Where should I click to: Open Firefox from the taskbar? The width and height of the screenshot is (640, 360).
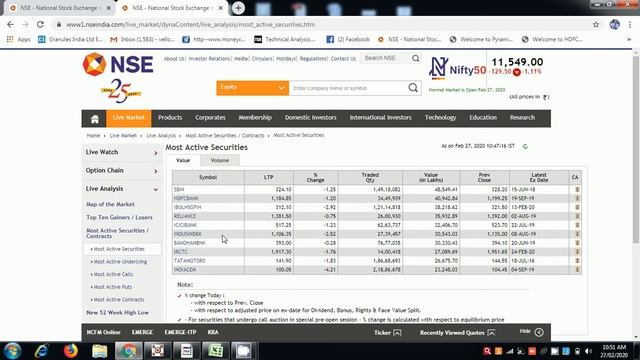pos(71,351)
